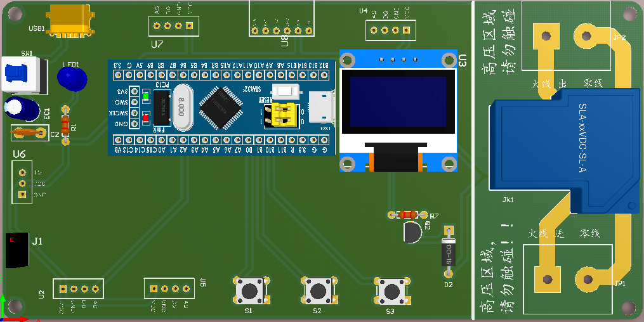This screenshot has height=322, width=644.
Task: Click the bottom-left mounting hole
Action: [15, 306]
